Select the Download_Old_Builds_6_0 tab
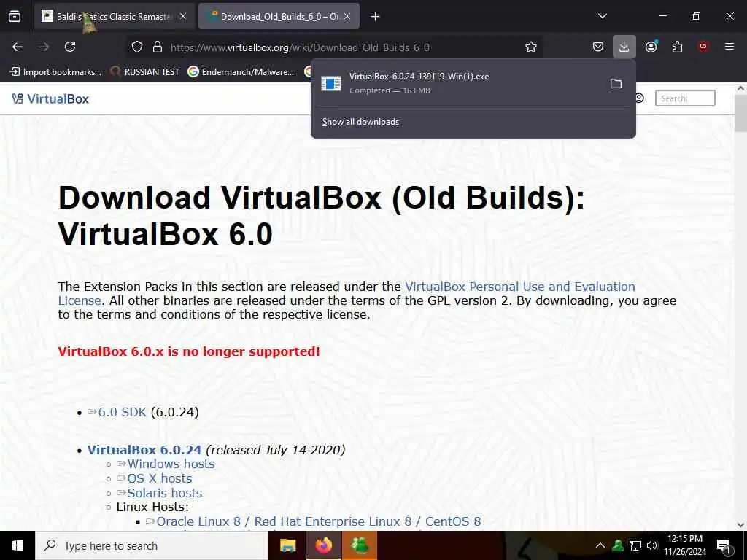 (279, 17)
